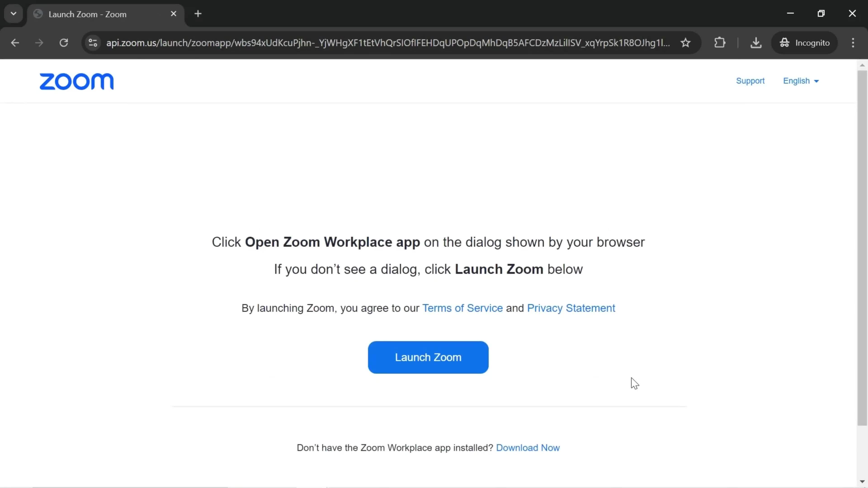Click the page reload icon
The image size is (868, 488).
64,42
